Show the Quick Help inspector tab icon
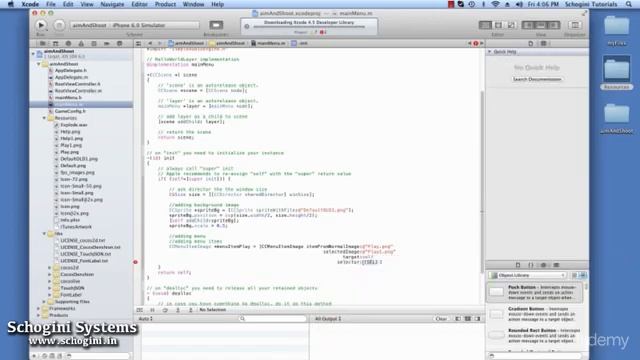 pos(544,43)
